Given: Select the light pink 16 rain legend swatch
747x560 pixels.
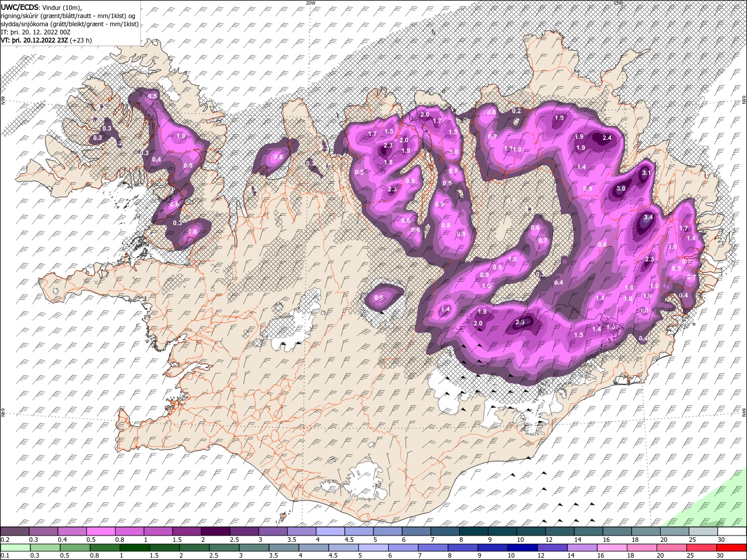Looking at the screenshot, I should [613, 548].
